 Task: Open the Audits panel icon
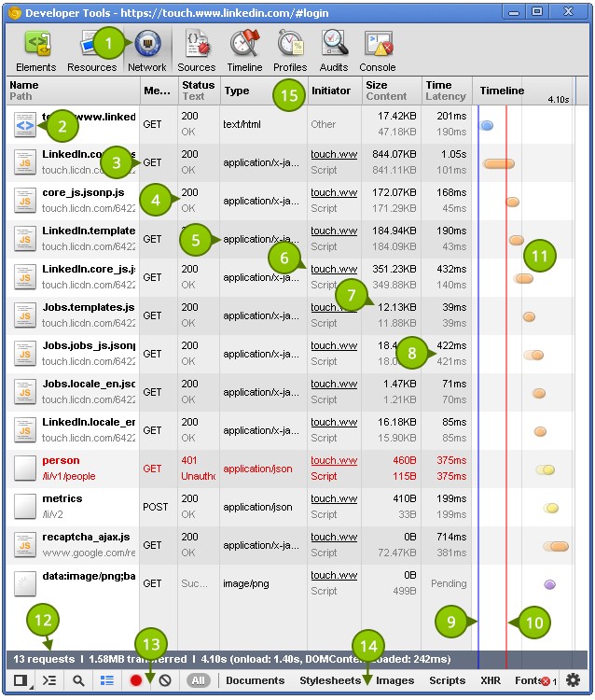(334, 44)
